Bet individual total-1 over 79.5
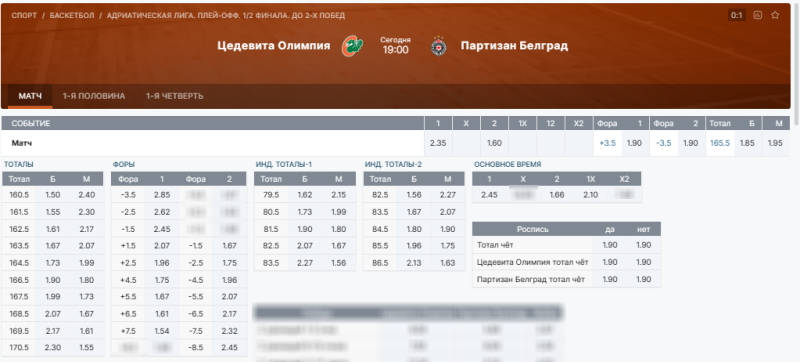800x362 pixels. pos(305,195)
